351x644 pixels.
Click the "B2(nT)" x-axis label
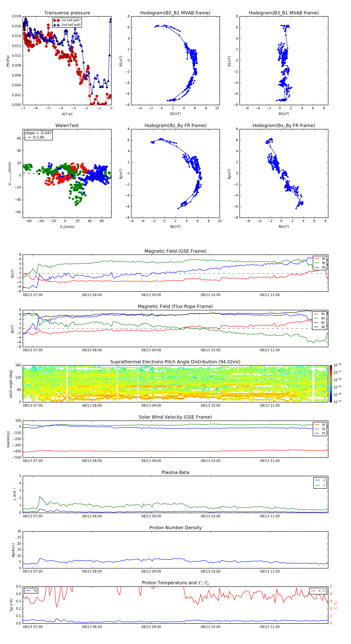pos(175,114)
